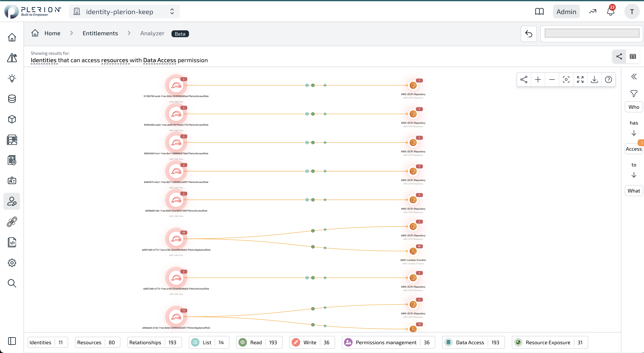
Task: Open the code file sidebar icon
Action: [x=12, y=242]
